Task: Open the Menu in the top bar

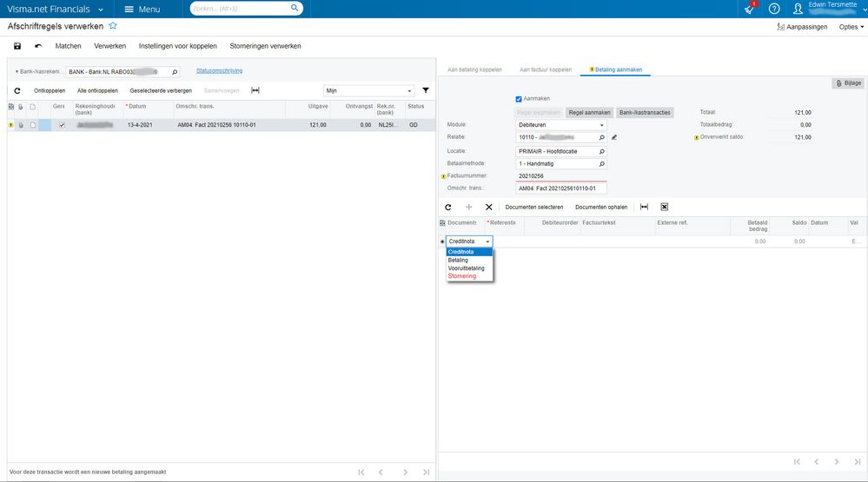Action: pyautogui.click(x=142, y=9)
